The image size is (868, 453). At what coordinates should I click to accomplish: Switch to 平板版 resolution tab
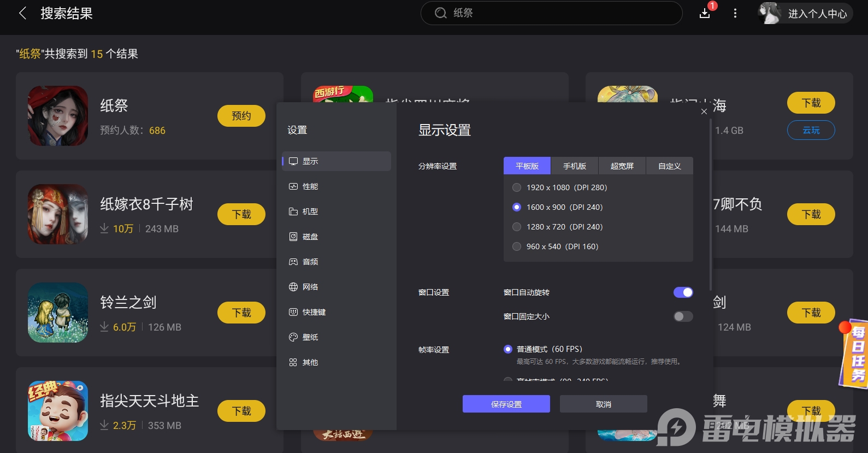click(527, 166)
